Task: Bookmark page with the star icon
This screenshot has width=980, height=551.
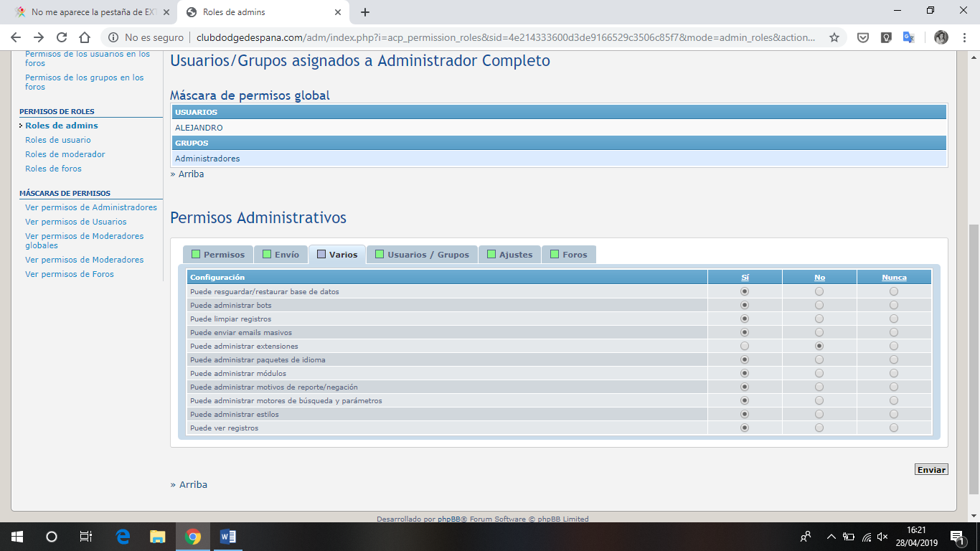Action: tap(834, 37)
